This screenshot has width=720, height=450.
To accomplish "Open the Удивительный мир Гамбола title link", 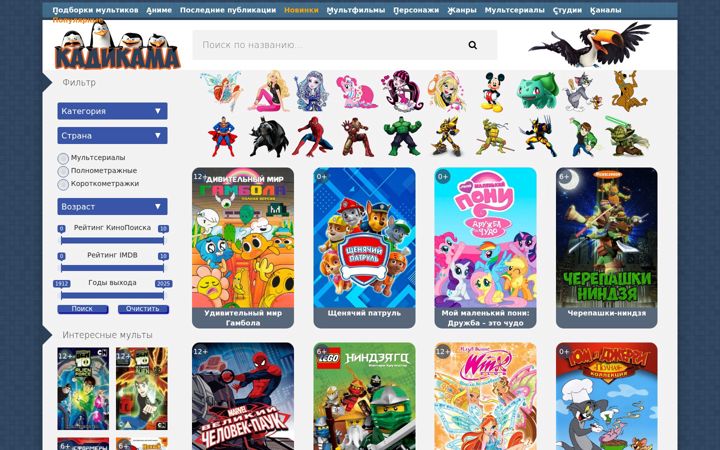I will (243, 318).
